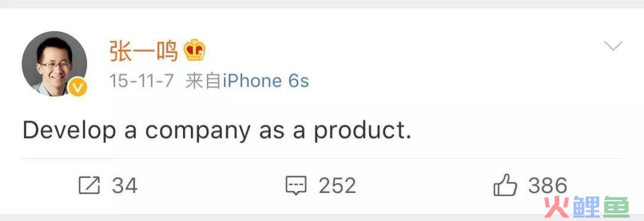Screen dimensions: 644x221
Task: Click the 火鲤鱼 watermark logo
Action: (587, 207)
